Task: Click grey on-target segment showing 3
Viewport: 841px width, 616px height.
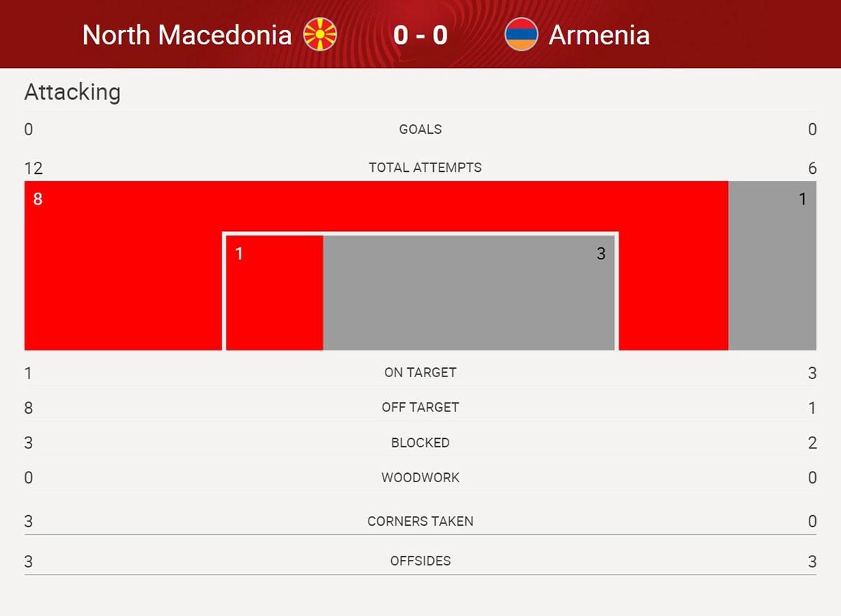Action: click(469, 293)
